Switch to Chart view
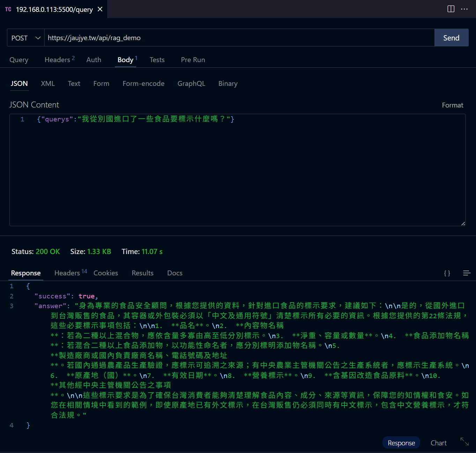Image resolution: width=476 pixels, height=453 pixels. pos(439,443)
